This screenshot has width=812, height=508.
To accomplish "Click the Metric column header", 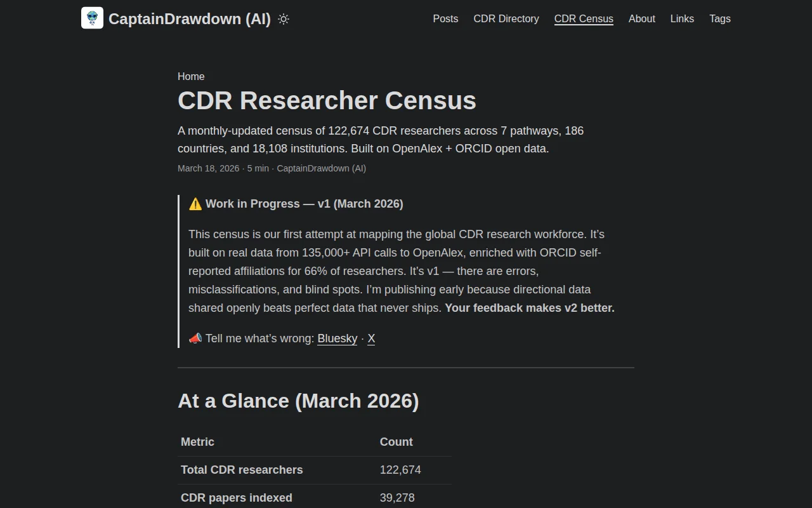I will click(x=197, y=442).
